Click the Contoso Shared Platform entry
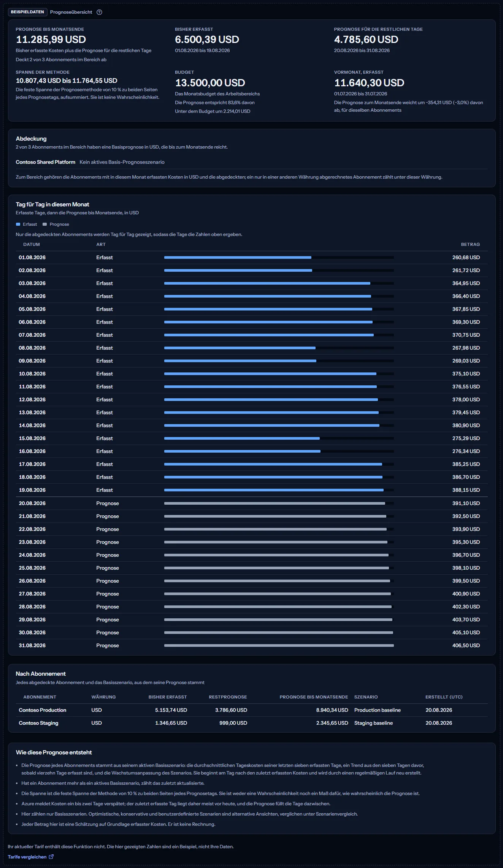The image size is (503, 868). 46,162
